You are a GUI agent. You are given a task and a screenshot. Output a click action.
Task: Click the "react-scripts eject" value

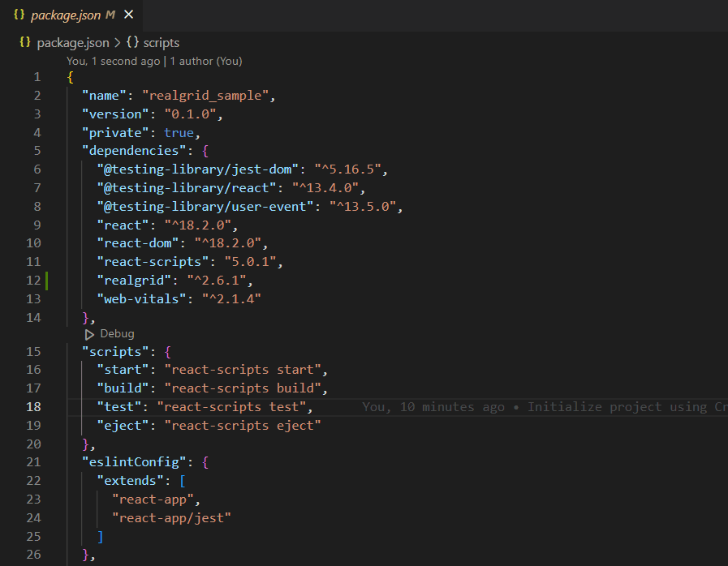coord(243,426)
